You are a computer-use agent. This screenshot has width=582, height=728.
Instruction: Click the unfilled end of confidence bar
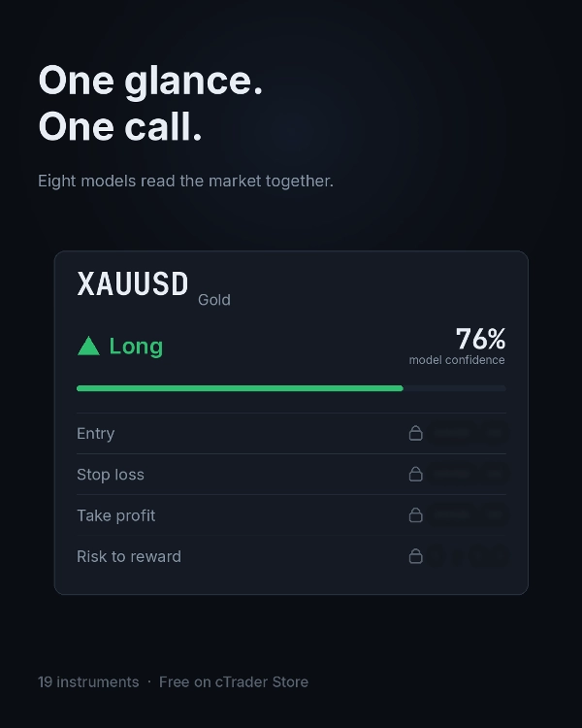click(x=455, y=388)
